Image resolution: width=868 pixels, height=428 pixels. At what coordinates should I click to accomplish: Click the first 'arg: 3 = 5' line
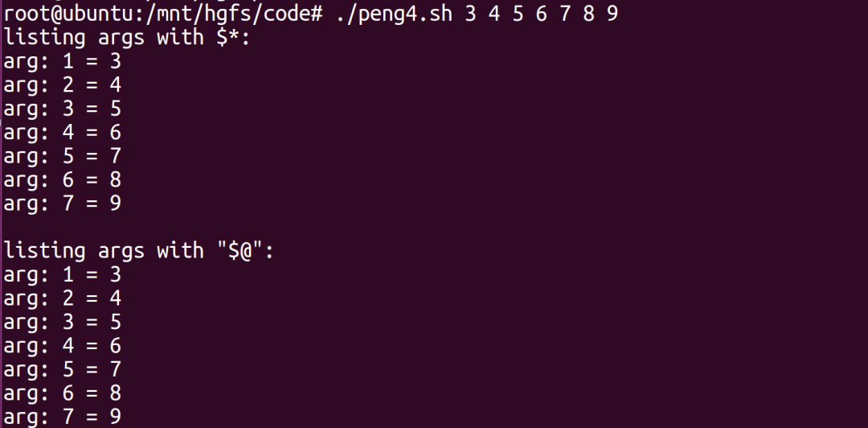[62, 109]
